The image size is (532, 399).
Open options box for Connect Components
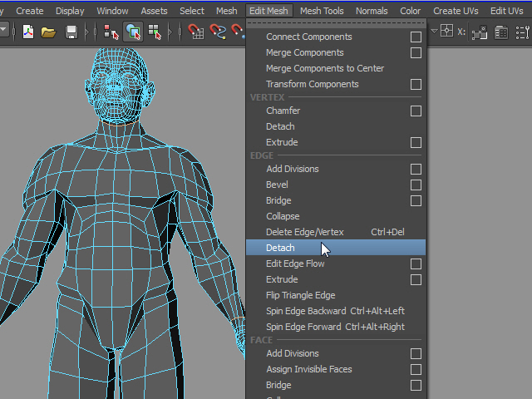(x=416, y=37)
